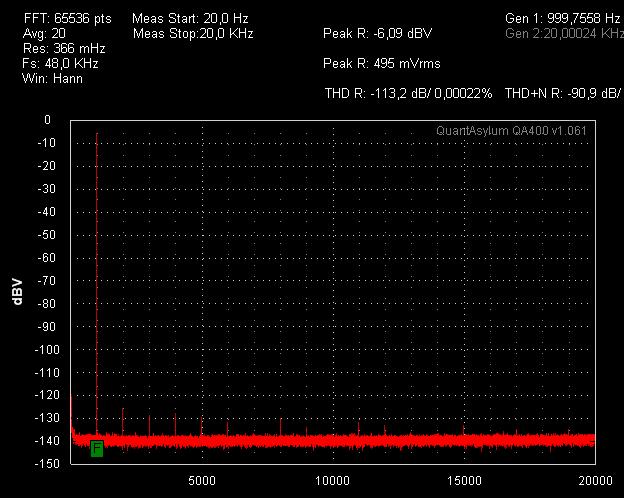Select the 'Peak R: -6,09 dBV' reading
The height and width of the screenshot is (500, 624).
tap(378, 33)
